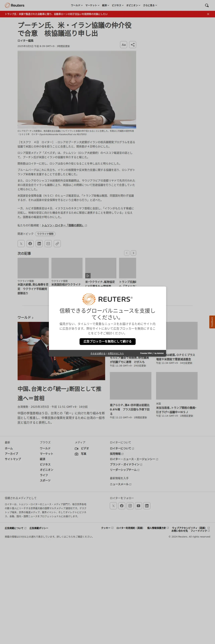Viewport: 215px width, 644px height.
Task: Share article by email icon
Action: coord(48,243)
